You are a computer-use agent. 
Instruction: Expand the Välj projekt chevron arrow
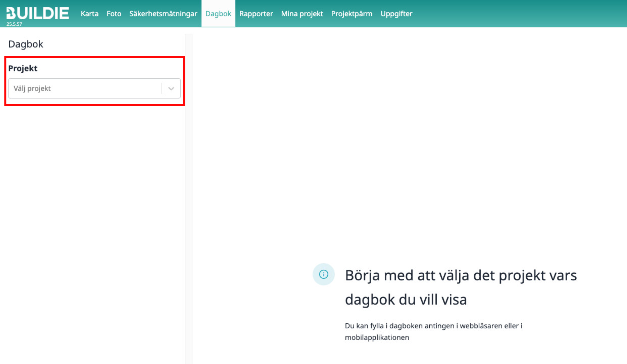[x=171, y=89]
